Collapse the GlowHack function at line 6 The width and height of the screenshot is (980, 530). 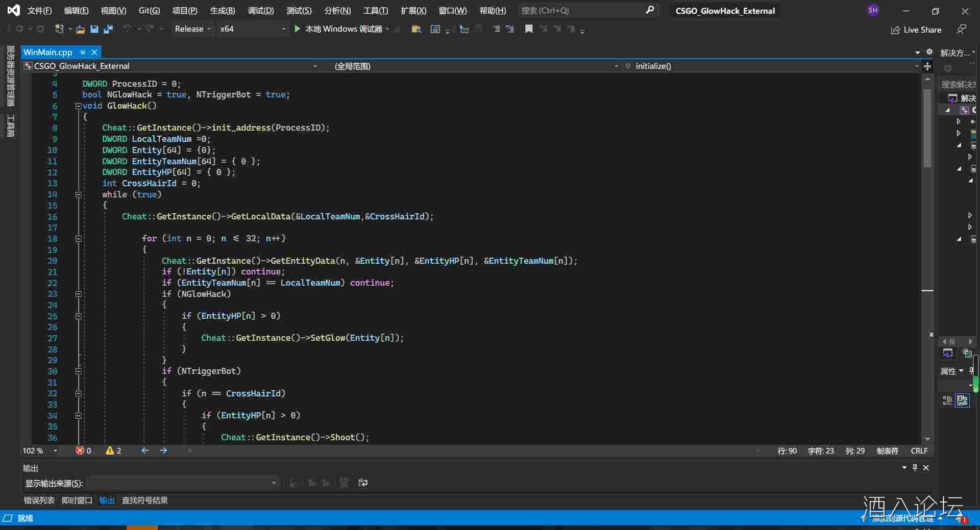78,106
